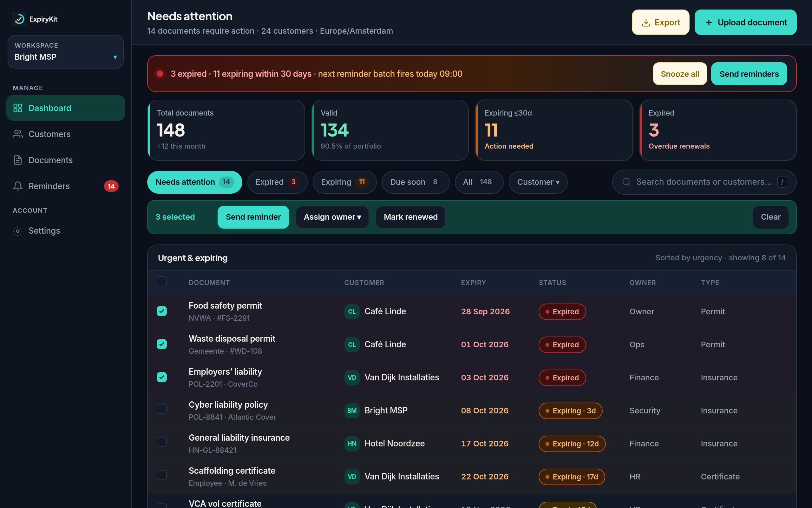Open the Bright MSP workspace dropdown
Viewport: 812px width, 508px height.
click(x=66, y=52)
